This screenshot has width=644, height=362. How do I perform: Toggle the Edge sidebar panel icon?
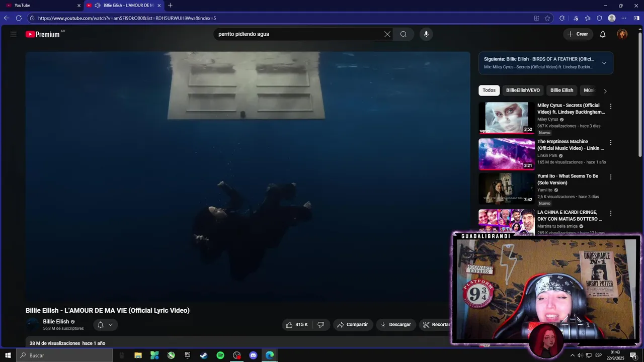(636, 18)
